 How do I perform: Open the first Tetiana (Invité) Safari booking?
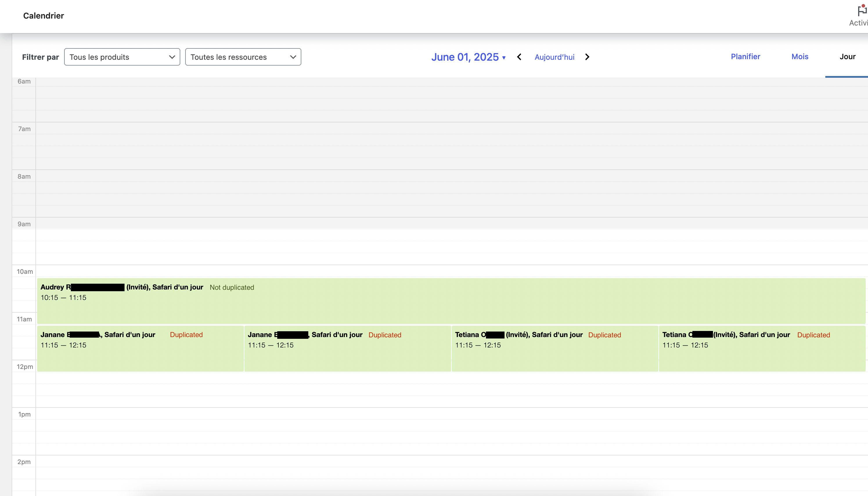coord(555,348)
